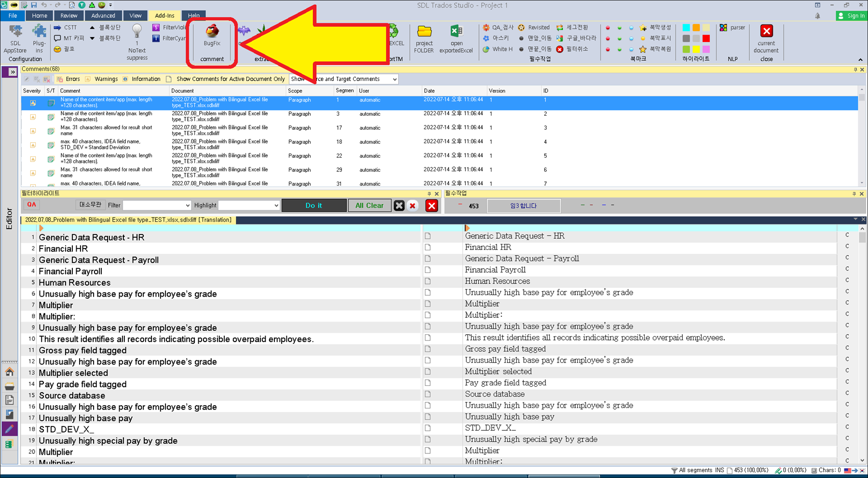Open the quick access toolbar customize dropdown
This screenshot has height=478, width=868.
pos(110,5)
